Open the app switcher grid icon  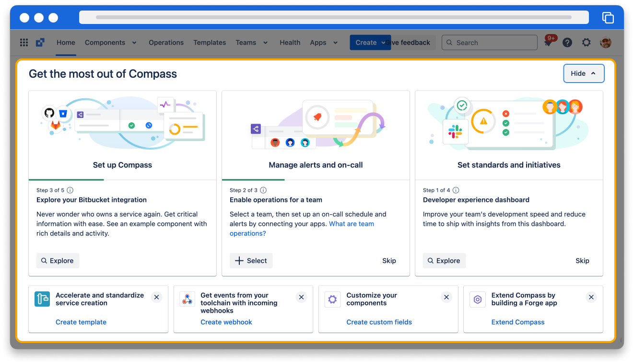[24, 43]
